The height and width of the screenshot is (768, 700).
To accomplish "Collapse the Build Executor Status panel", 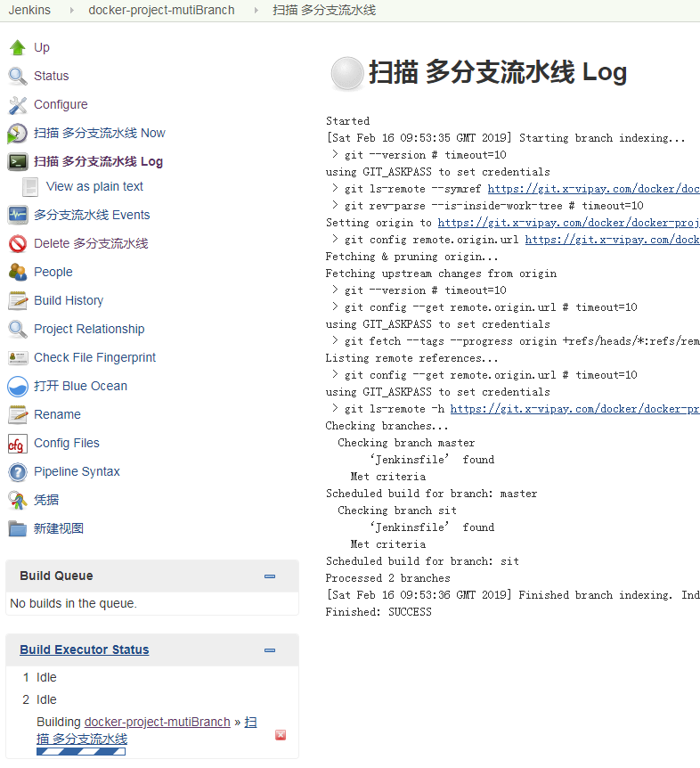I will (x=270, y=650).
